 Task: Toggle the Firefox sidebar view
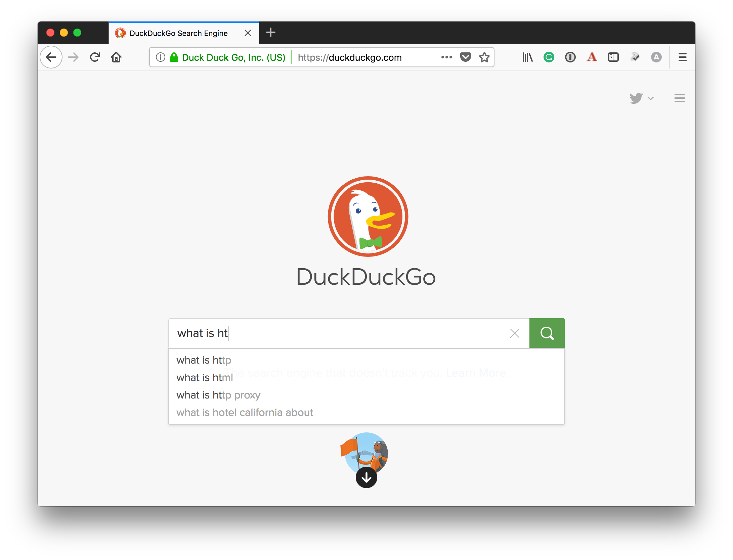[613, 57]
